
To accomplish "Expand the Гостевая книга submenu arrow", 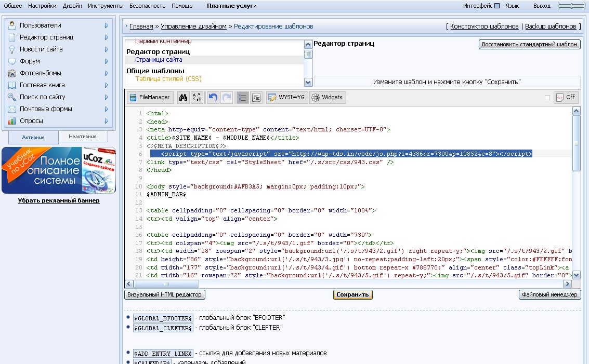I will [107, 85].
